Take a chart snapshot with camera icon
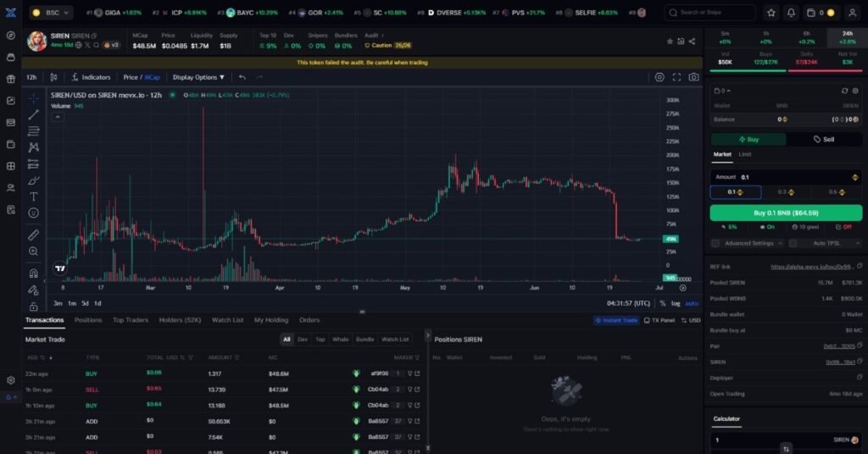868x454 pixels. pos(693,77)
